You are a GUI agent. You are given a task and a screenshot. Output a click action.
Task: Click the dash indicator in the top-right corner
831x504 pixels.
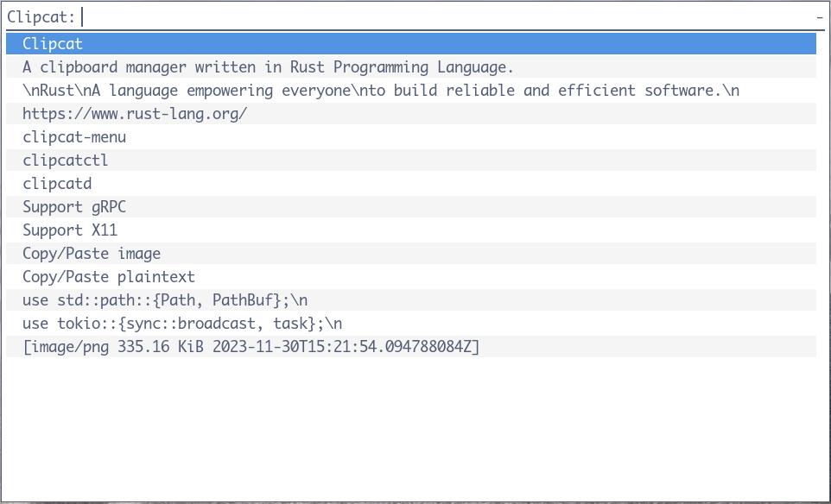tap(820, 17)
